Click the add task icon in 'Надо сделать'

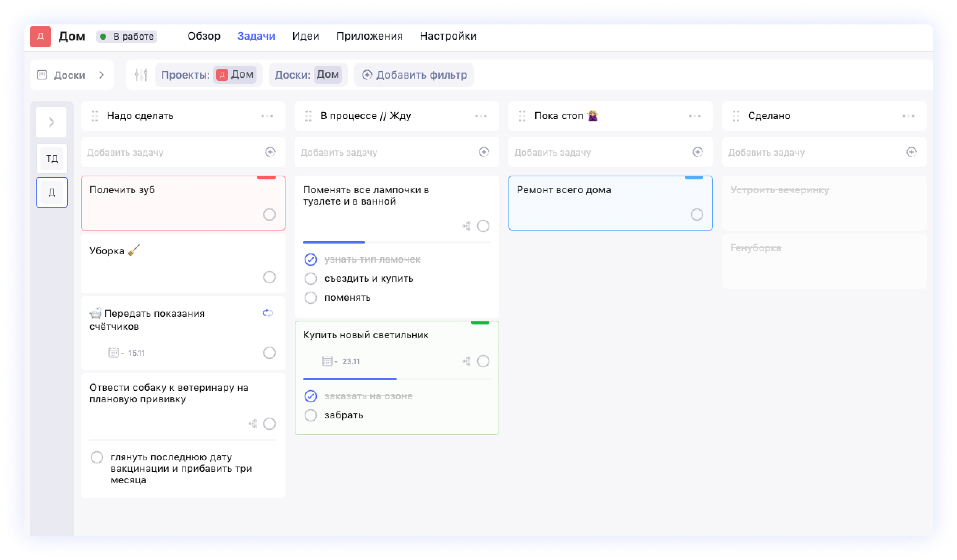pos(270,152)
